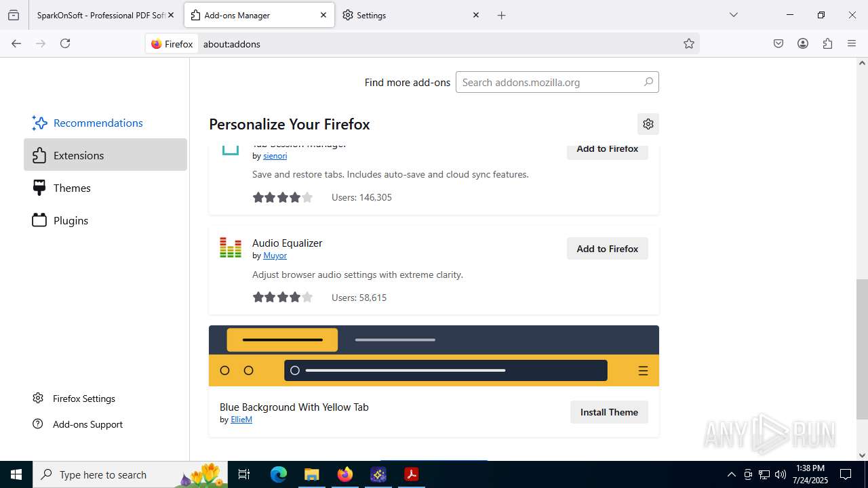Open the purple star app in taskbar

(378, 474)
